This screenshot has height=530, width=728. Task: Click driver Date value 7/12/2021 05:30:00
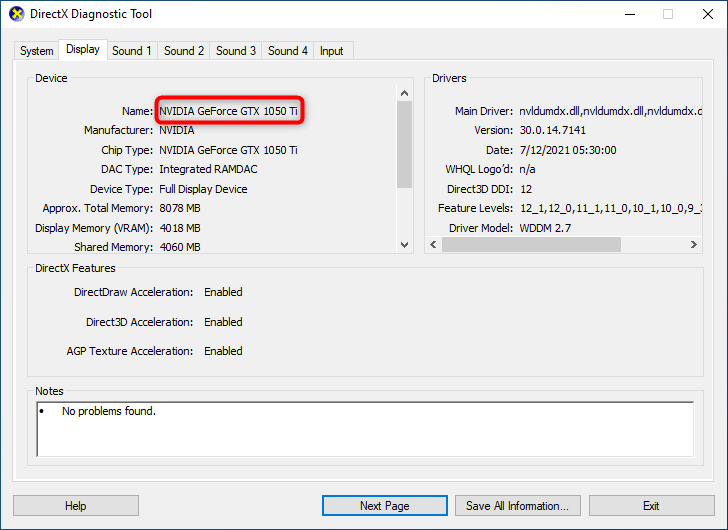568,150
